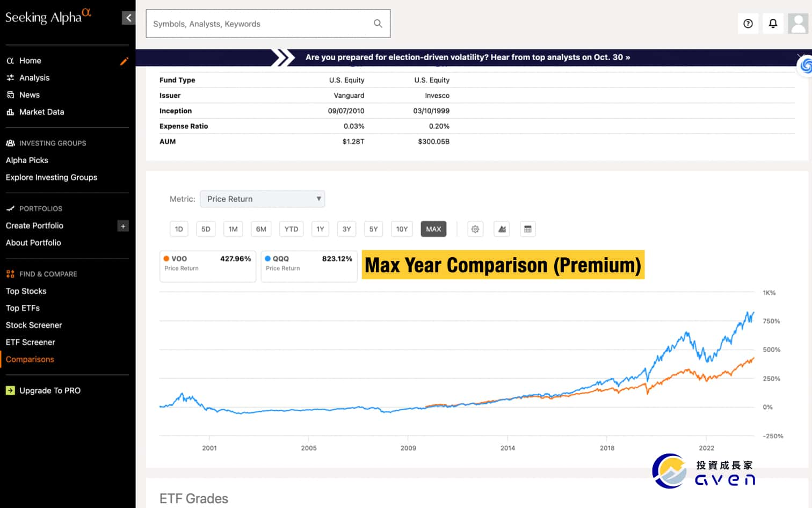
Task: Open Explore Investing Groups
Action: click(52, 177)
